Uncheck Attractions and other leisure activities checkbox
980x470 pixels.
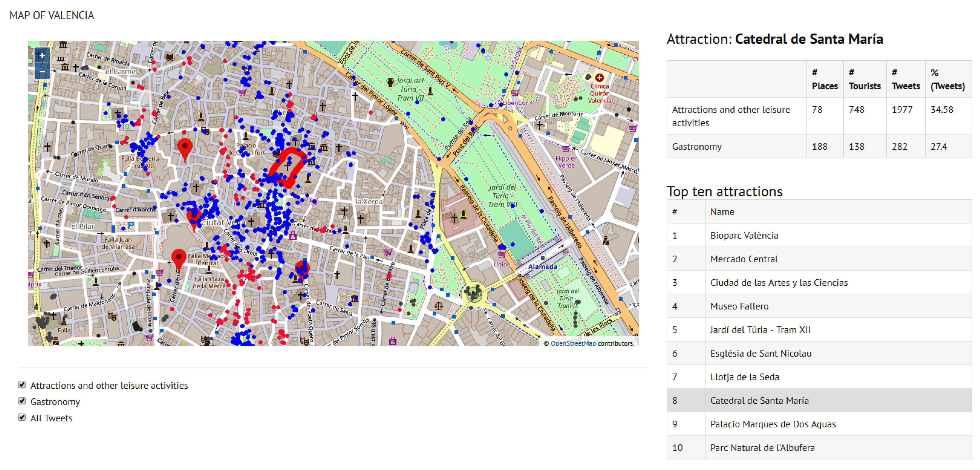pos(22,385)
